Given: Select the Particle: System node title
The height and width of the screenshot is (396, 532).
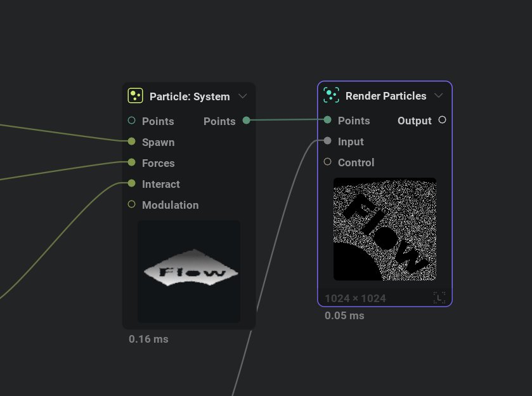Looking at the screenshot, I should pyautogui.click(x=190, y=96).
